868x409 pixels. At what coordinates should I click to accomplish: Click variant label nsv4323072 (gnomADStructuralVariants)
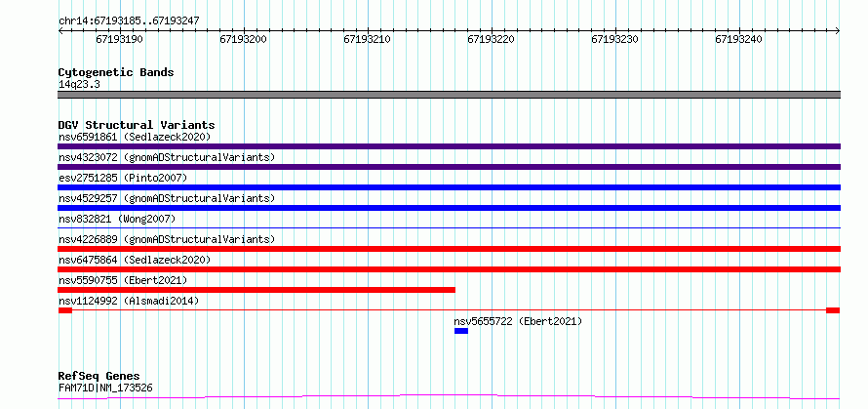click(x=167, y=157)
